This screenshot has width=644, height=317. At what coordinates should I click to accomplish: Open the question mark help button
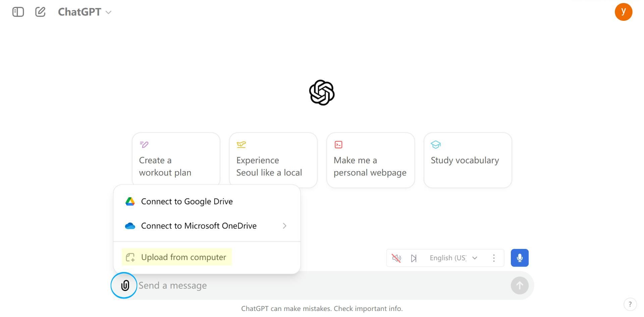[630, 304]
